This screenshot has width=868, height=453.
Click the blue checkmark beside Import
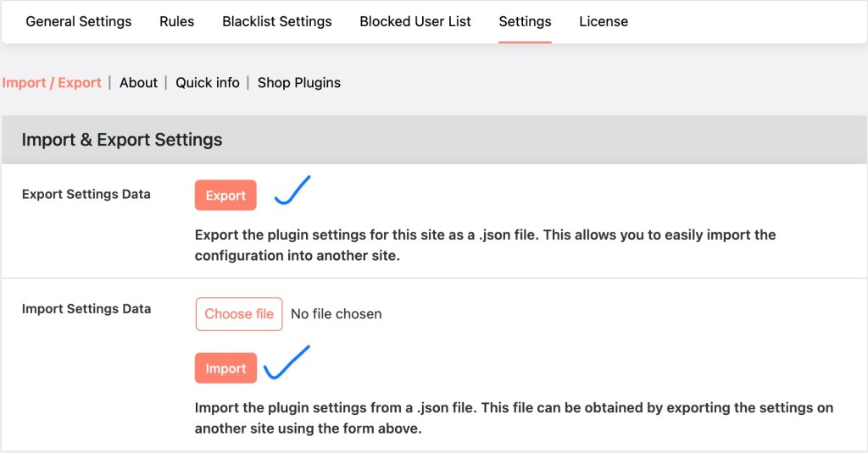point(287,362)
